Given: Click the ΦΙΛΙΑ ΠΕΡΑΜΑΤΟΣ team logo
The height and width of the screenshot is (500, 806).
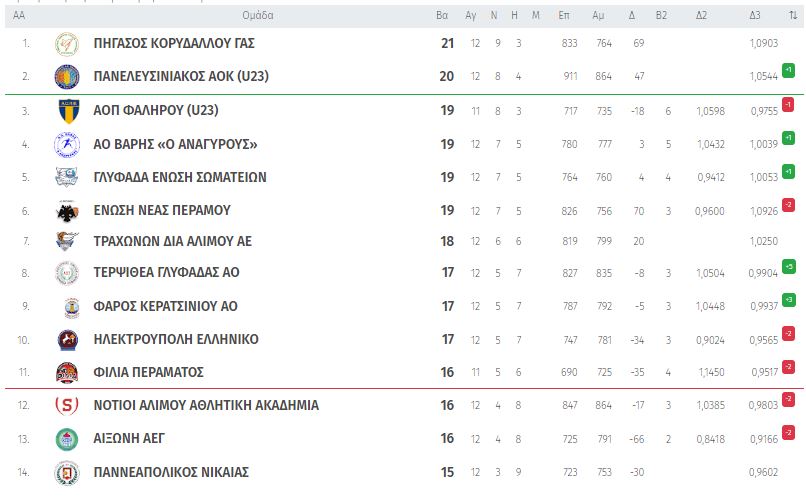Looking at the screenshot, I should point(67,373).
